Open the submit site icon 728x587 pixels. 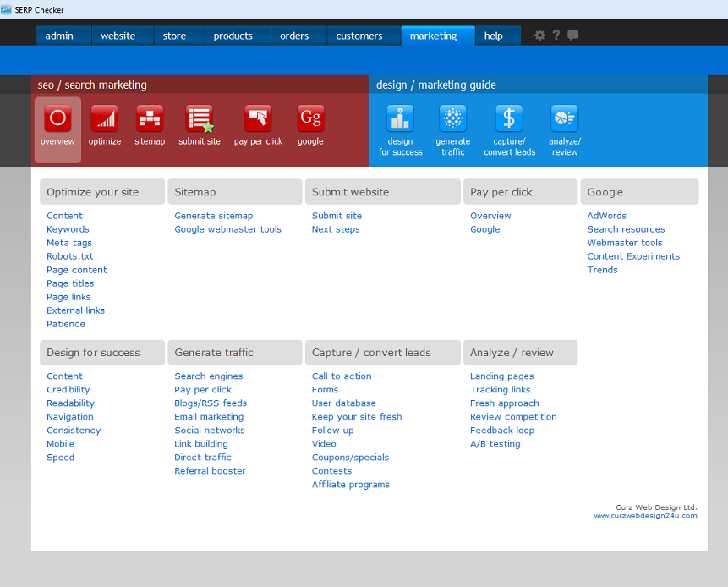tap(200, 119)
